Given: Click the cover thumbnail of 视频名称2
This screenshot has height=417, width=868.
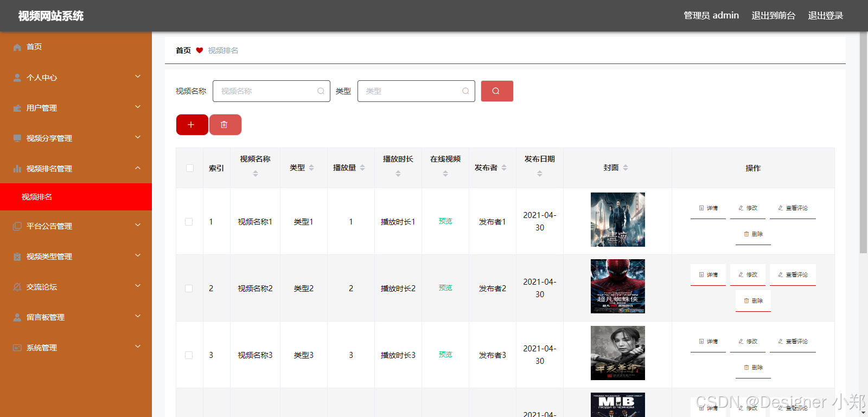Looking at the screenshot, I should tap(618, 286).
